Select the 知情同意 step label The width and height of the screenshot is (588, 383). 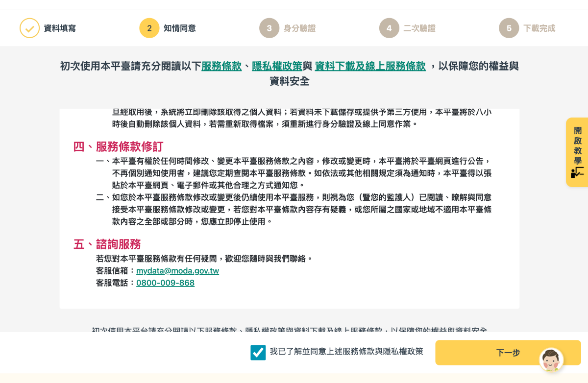pos(179,28)
